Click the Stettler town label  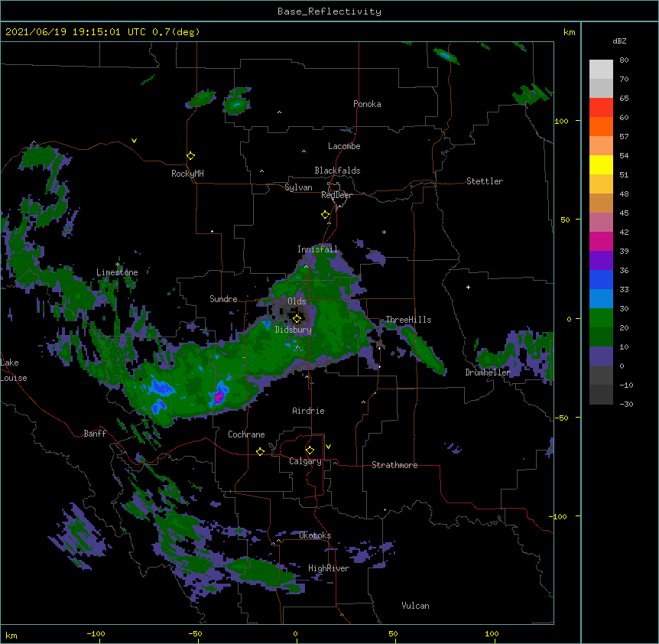click(x=485, y=181)
